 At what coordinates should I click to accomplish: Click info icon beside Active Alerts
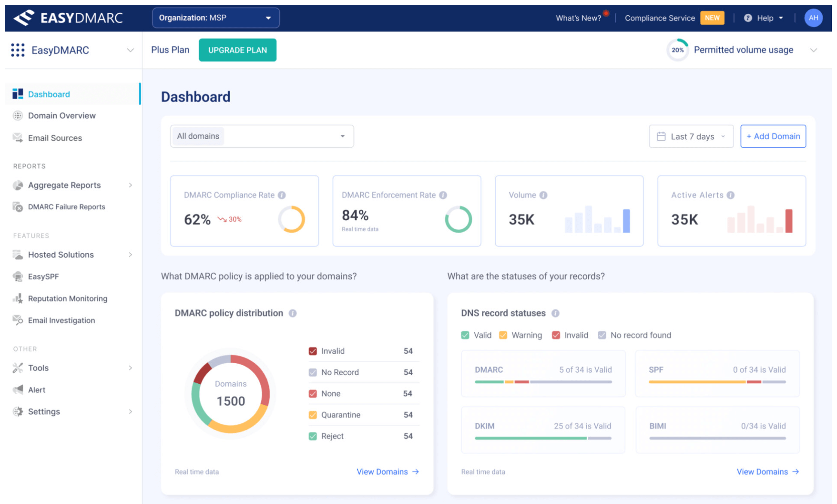click(x=730, y=195)
